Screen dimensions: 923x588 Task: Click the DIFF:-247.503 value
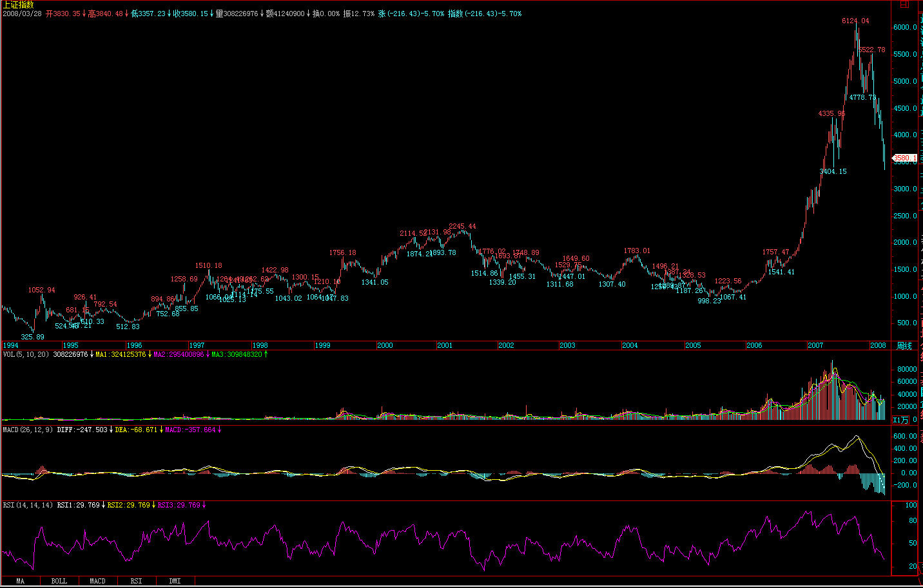(82, 430)
